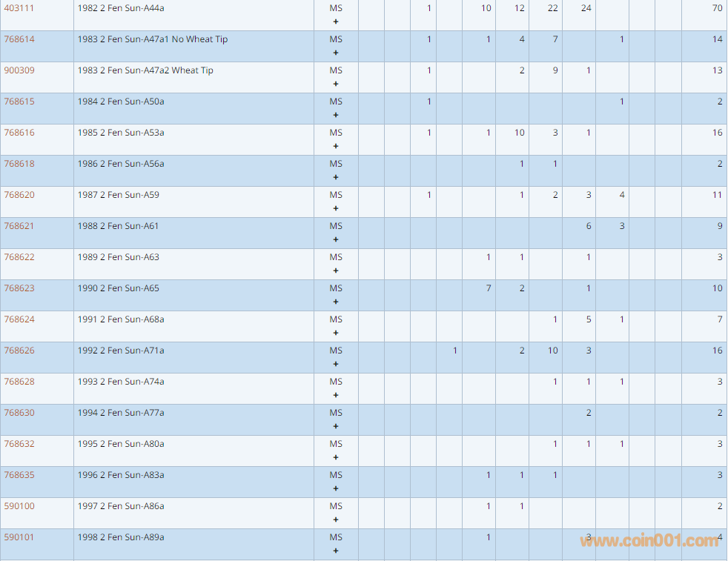This screenshot has height=561, width=728.
Task: Click the purple 1 in 1992 row
Action: (455, 351)
